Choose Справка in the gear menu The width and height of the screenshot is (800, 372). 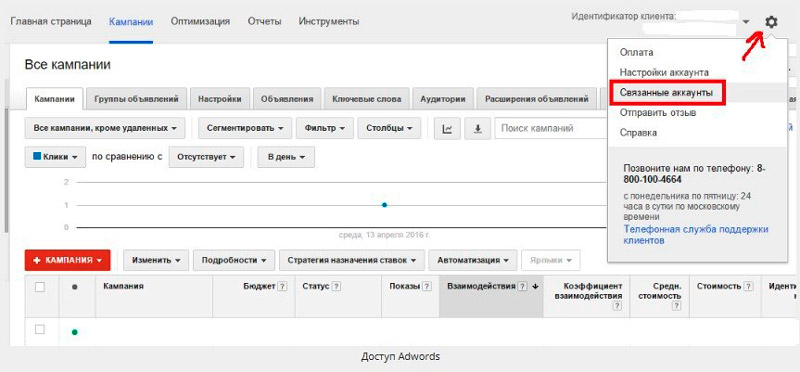638,133
